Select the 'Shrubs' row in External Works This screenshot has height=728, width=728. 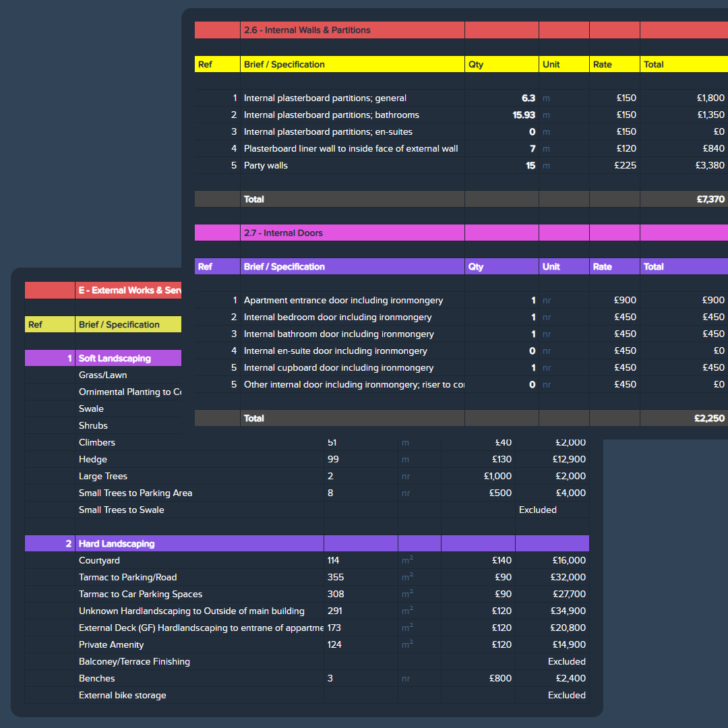coord(93,426)
